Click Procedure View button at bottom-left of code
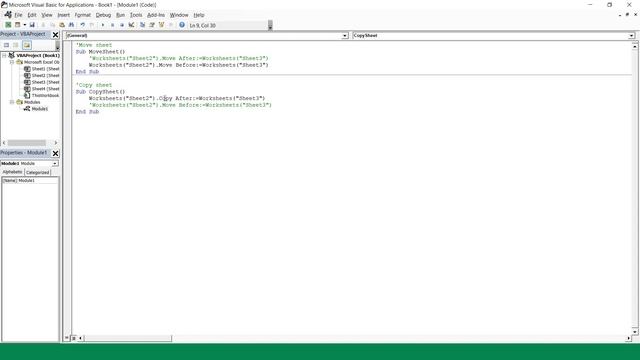640x360 pixels. [x=67, y=338]
